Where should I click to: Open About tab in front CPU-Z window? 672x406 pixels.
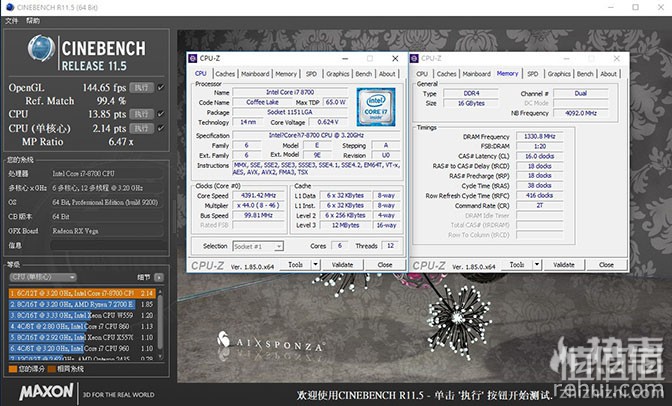387,74
